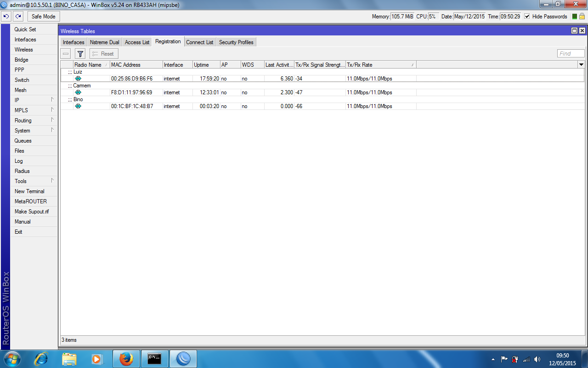Switch to the Interfaces tab
This screenshot has height=368, width=588.
[73, 42]
